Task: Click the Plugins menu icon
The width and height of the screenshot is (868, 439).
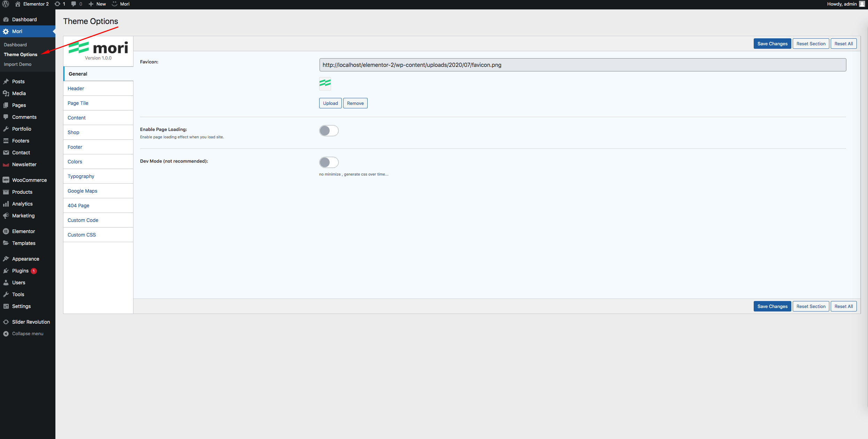Action: (x=6, y=271)
